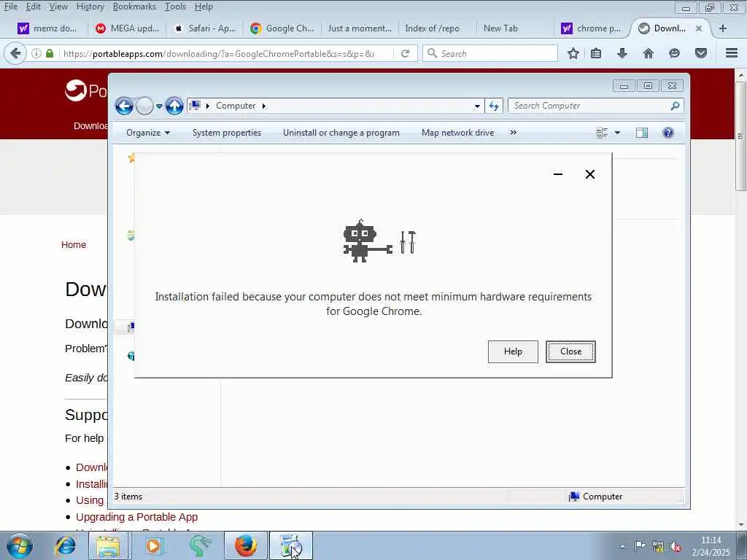
Task: Click the Firefox page vertical scrollbar thumb
Action: (x=741, y=136)
